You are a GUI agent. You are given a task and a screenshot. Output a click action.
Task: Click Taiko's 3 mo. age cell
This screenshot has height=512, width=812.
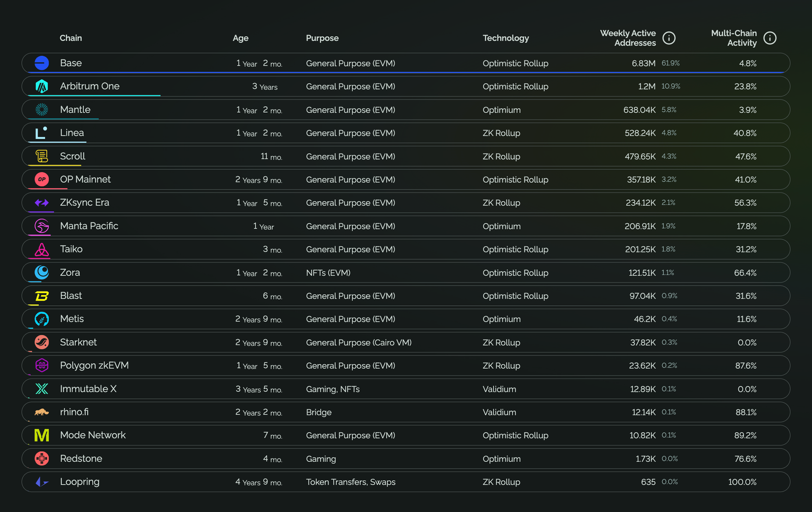[272, 249]
